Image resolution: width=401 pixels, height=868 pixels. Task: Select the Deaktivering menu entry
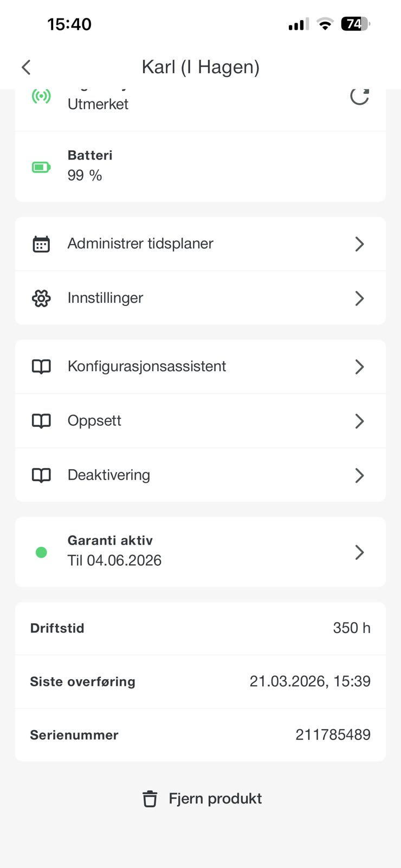[x=200, y=475]
